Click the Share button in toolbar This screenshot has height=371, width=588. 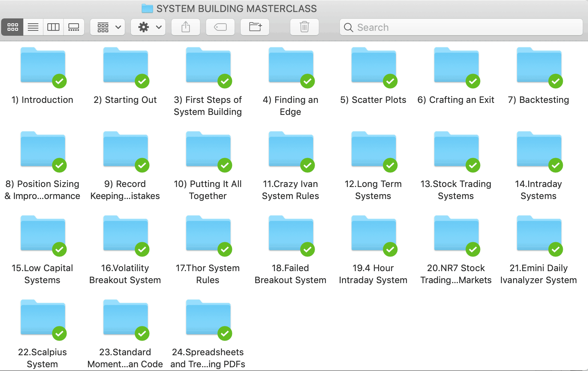(186, 27)
